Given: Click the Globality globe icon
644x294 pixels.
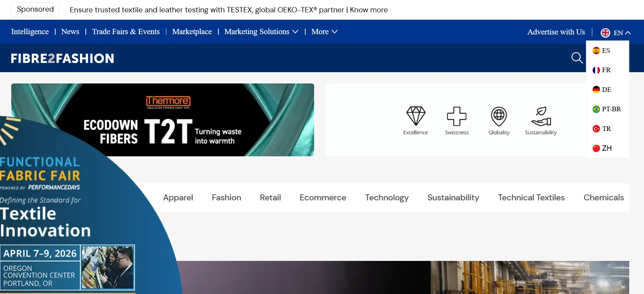Looking at the screenshot, I should point(499,116).
